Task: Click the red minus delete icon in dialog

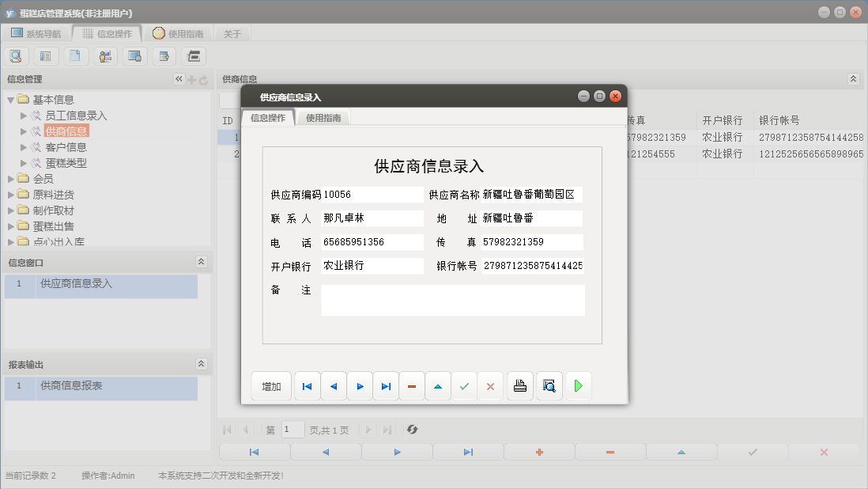Action: [x=412, y=386]
